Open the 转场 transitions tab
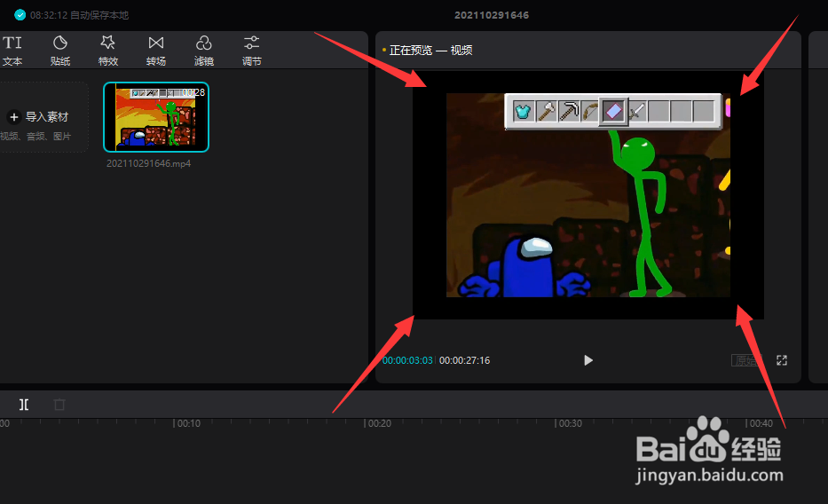 pos(156,51)
